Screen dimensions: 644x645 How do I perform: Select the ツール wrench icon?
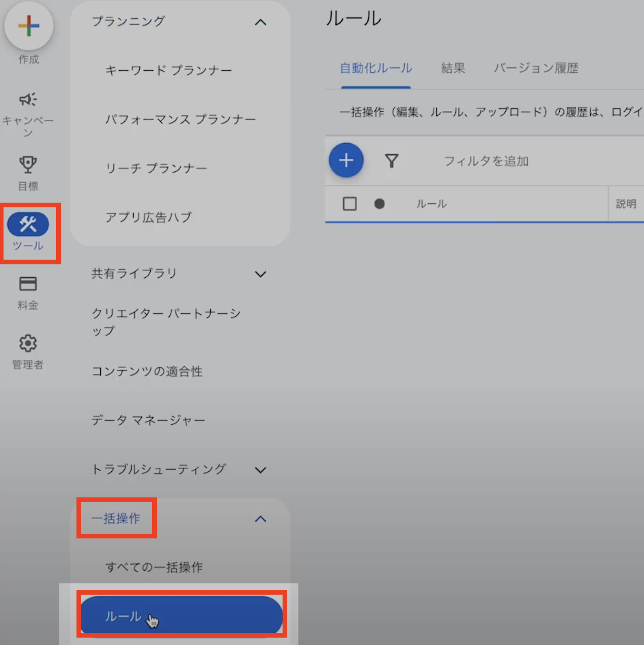(x=28, y=225)
